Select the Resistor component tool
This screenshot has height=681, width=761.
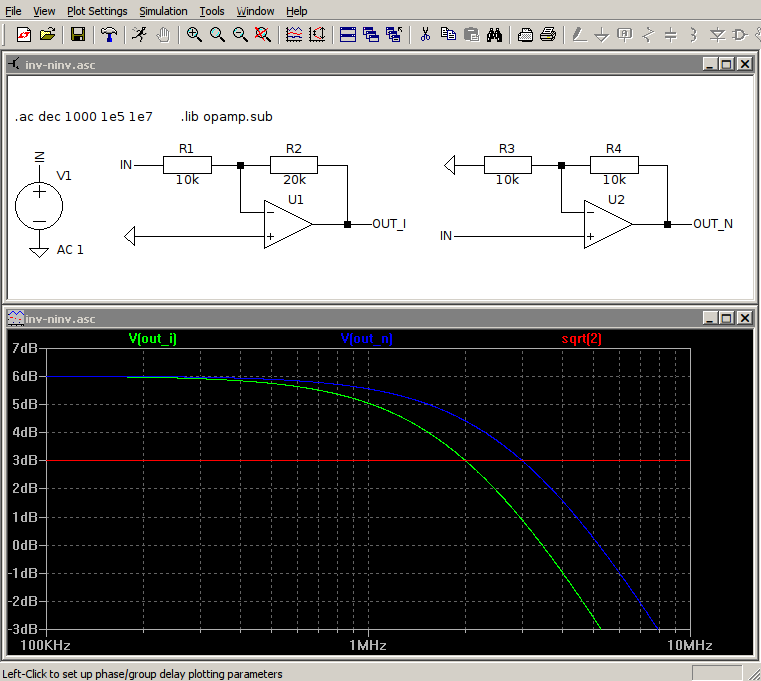648,34
